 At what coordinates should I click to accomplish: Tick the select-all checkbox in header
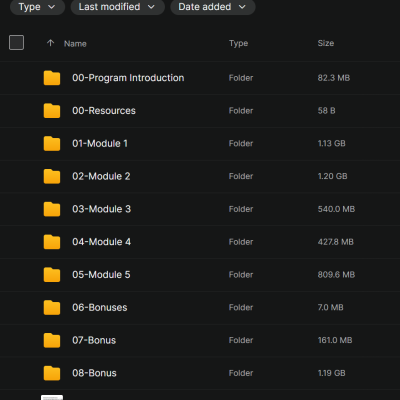click(x=16, y=43)
